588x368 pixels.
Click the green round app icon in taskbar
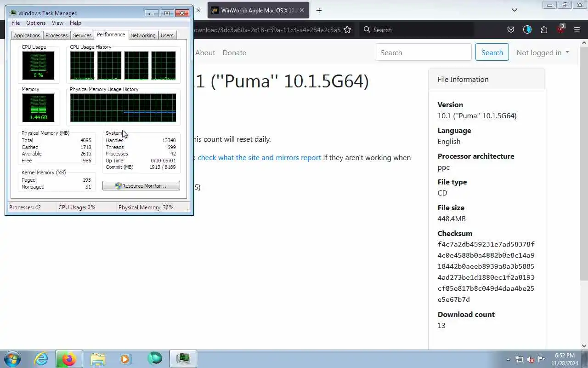(155, 359)
